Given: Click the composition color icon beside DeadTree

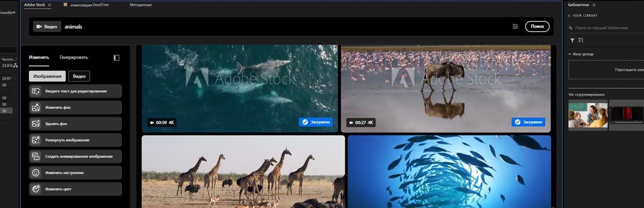Looking at the screenshot, I should 66,5.
